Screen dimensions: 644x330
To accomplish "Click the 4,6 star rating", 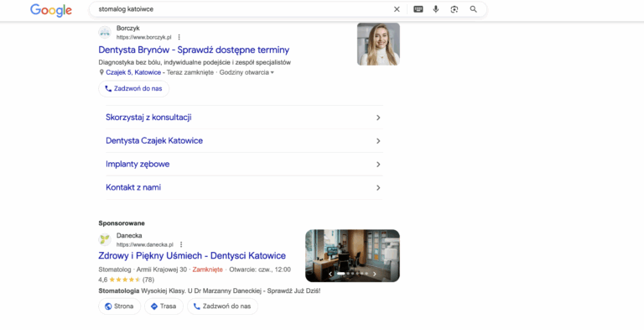I will click(119, 280).
